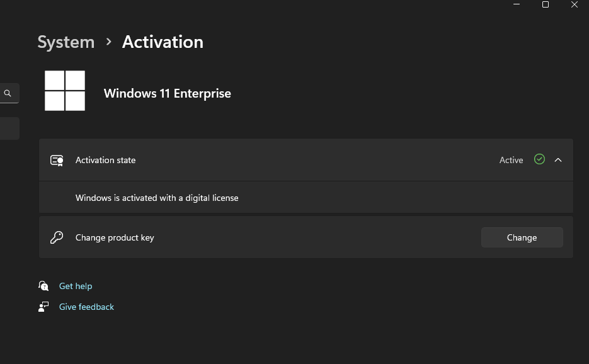Click the Change product key label
589x364 pixels.
(x=115, y=237)
